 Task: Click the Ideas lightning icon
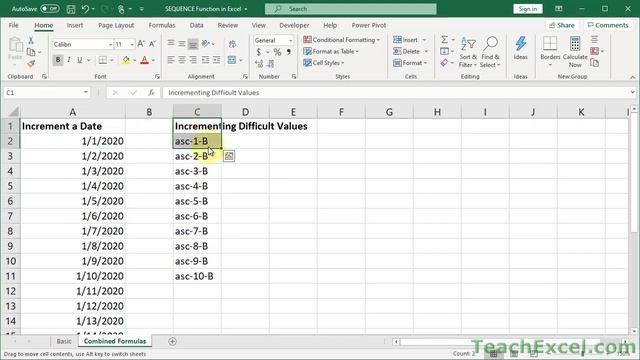520,47
